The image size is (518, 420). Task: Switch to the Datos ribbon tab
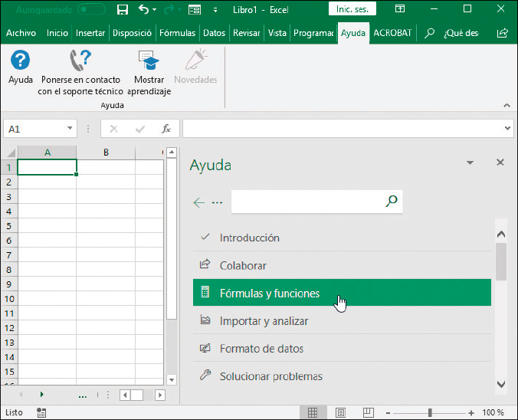214,33
